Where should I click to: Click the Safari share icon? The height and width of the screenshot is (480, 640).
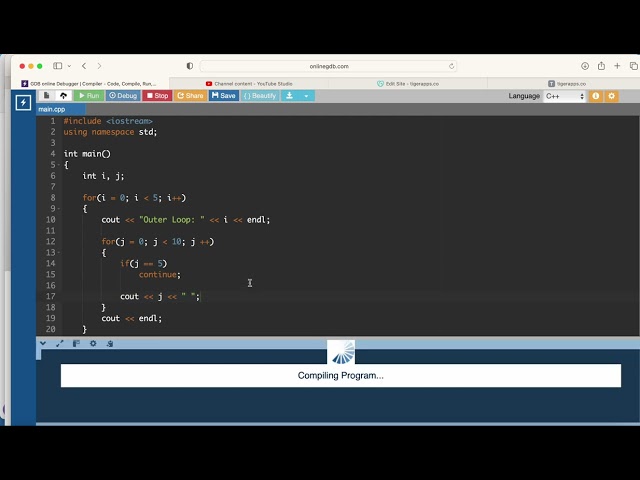(601, 66)
